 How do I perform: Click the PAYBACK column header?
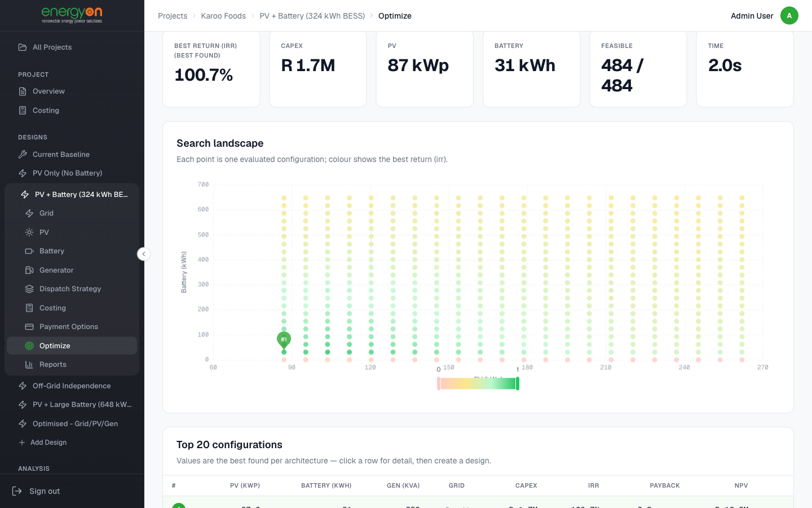point(665,485)
